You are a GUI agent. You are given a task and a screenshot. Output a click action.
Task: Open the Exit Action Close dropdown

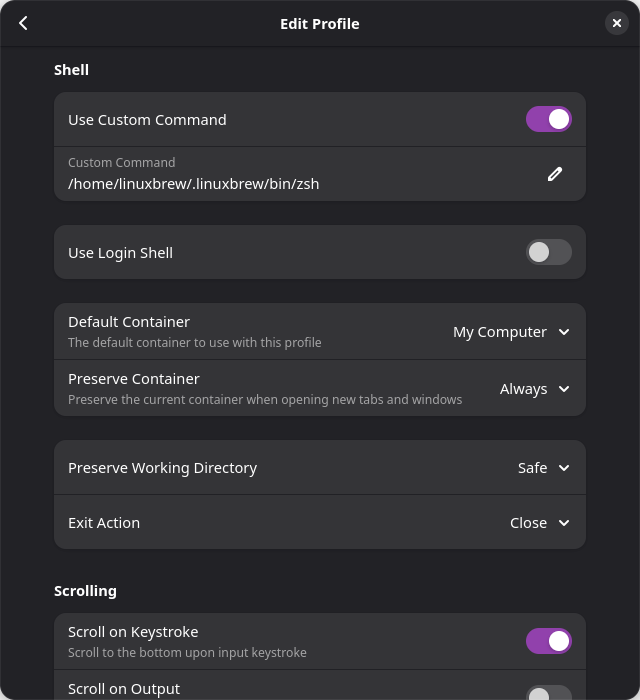click(x=540, y=523)
